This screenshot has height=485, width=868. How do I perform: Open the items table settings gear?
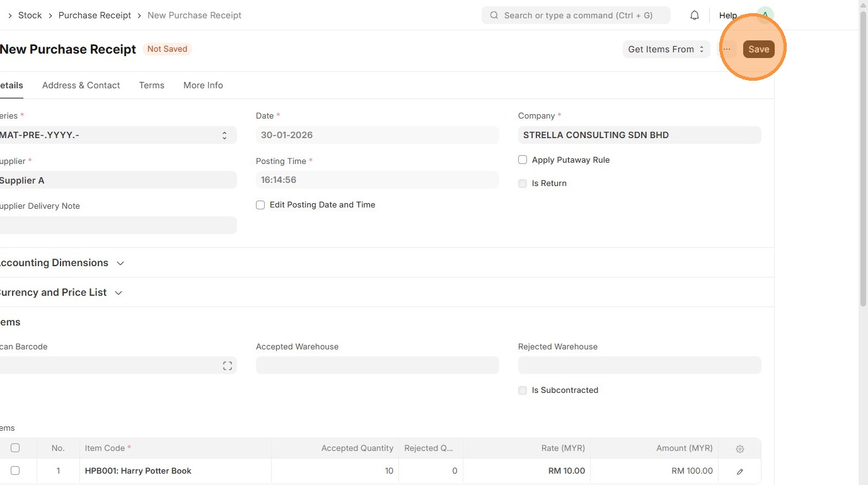[x=740, y=448]
